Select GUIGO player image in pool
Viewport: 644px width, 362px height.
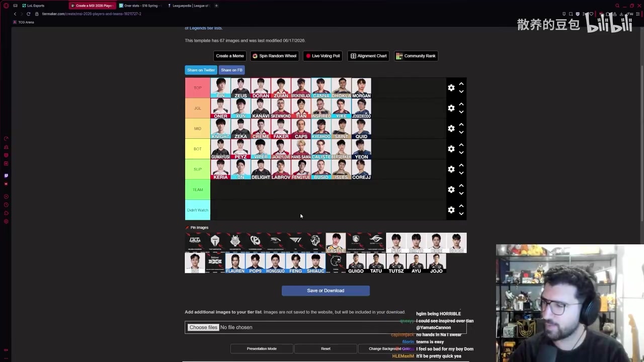pyautogui.click(x=356, y=263)
